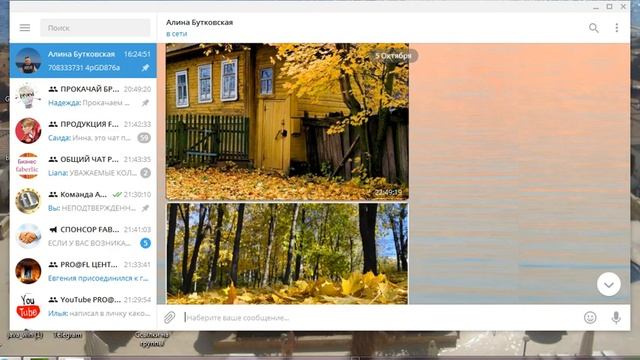640x360 pixels.
Task: Open the ПРОКАЧАЙ БР... group chat
Action: (x=83, y=96)
